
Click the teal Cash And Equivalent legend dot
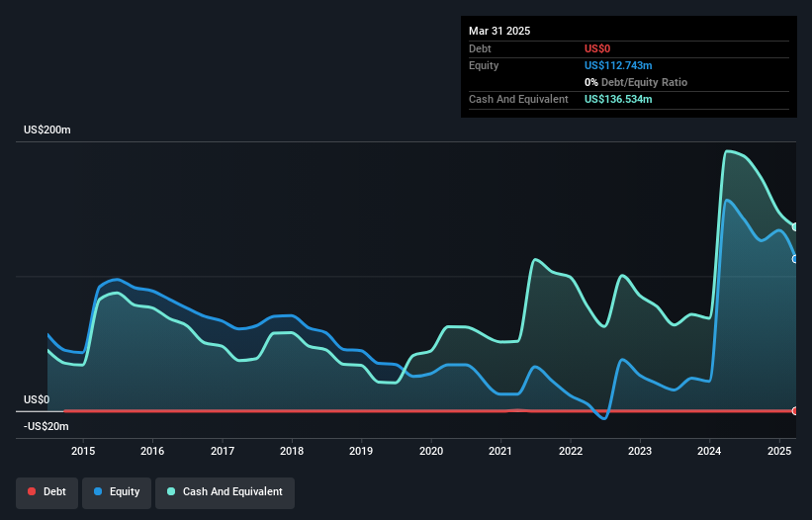coord(171,491)
